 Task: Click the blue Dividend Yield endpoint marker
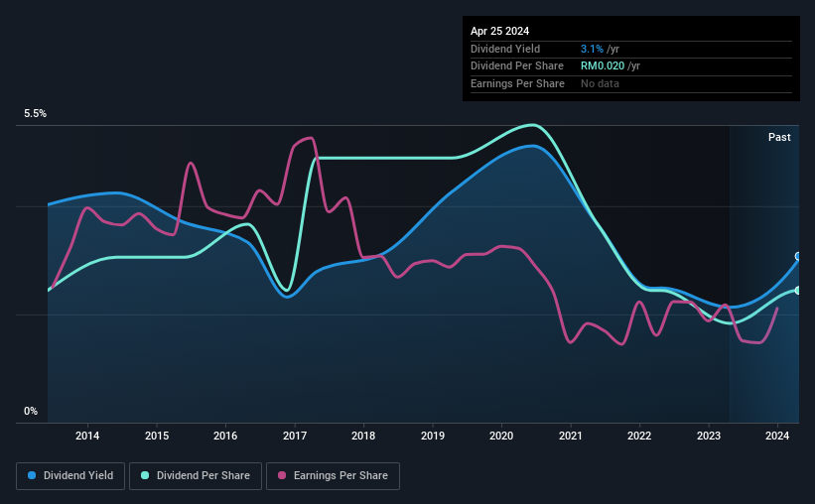pos(798,256)
